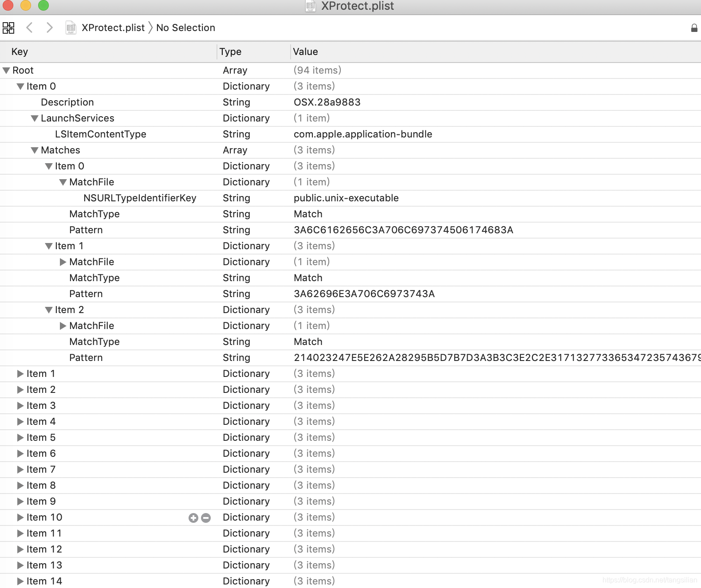Image resolution: width=701 pixels, height=588 pixels.
Task: Click the (94 items) Root value
Action: 317,71
